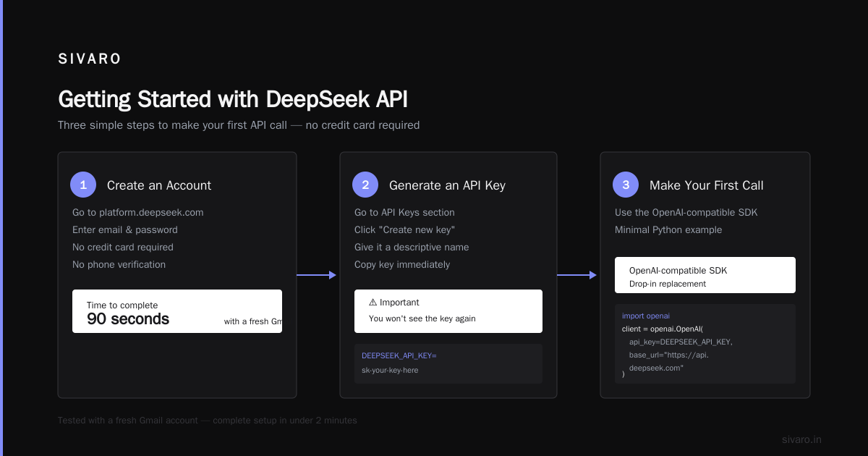
Task: Click "Drop-in replacement" text
Action: [x=668, y=284]
